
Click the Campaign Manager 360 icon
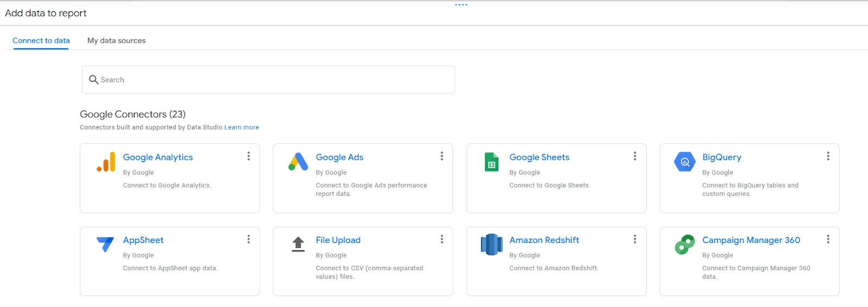coord(685,245)
